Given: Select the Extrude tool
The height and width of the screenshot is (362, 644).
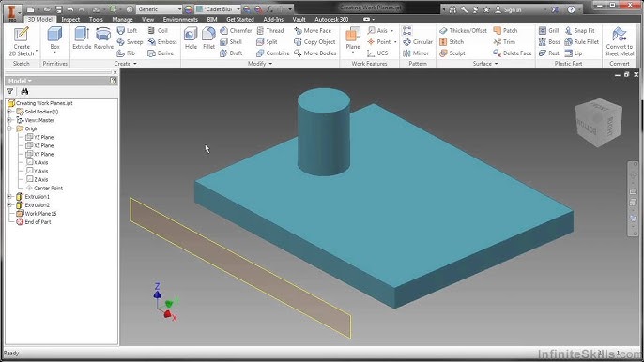Looking at the screenshot, I should coord(82,38).
